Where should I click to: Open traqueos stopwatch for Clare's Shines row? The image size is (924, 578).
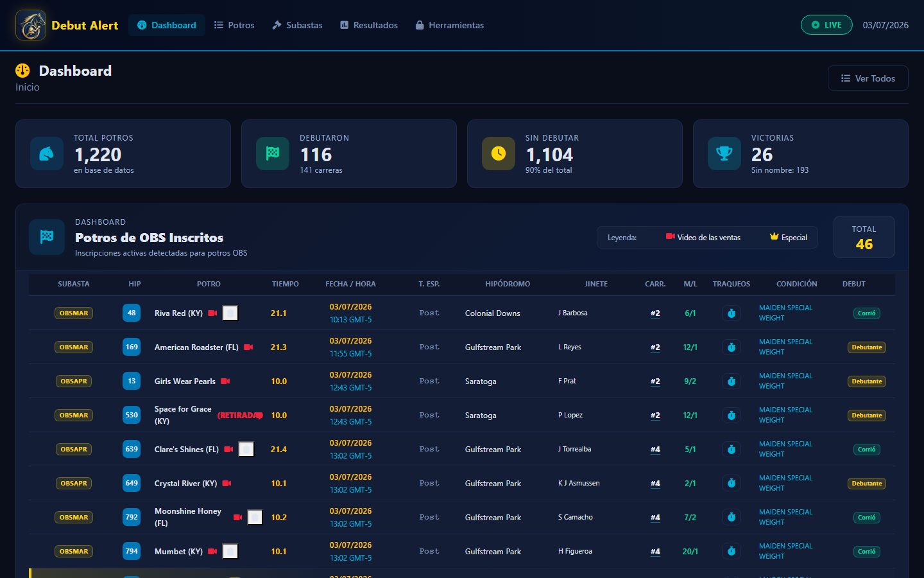pyautogui.click(x=732, y=450)
